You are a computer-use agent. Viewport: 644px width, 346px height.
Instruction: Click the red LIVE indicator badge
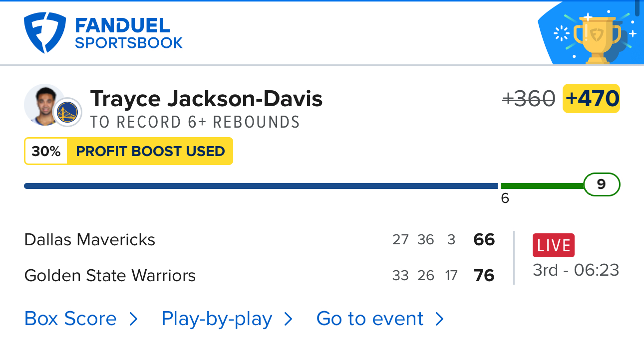click(554, 245)
